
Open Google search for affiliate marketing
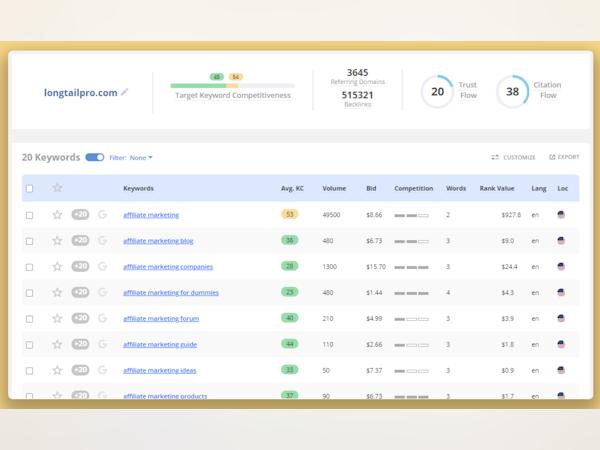click(102, 215)
